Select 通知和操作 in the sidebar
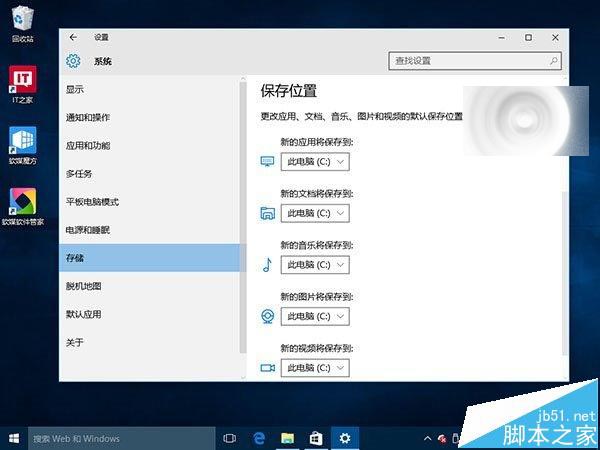 tap(150, 117)
